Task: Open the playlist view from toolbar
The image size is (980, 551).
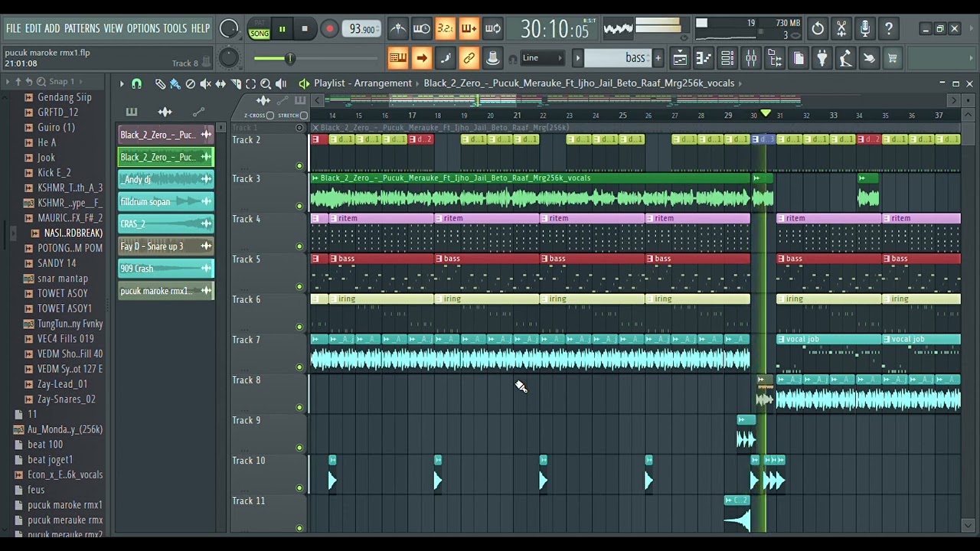Action: [x=680, y=58]
